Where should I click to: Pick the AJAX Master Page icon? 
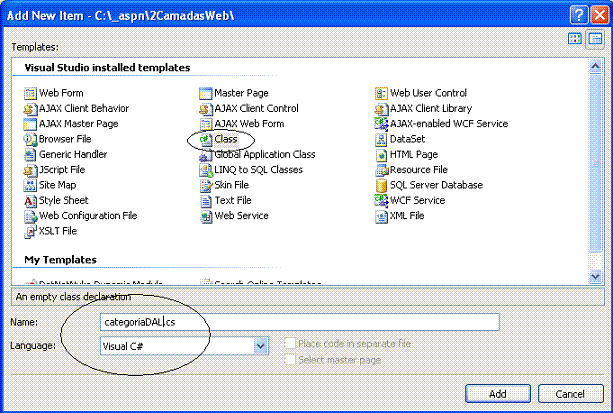point(30,124)
